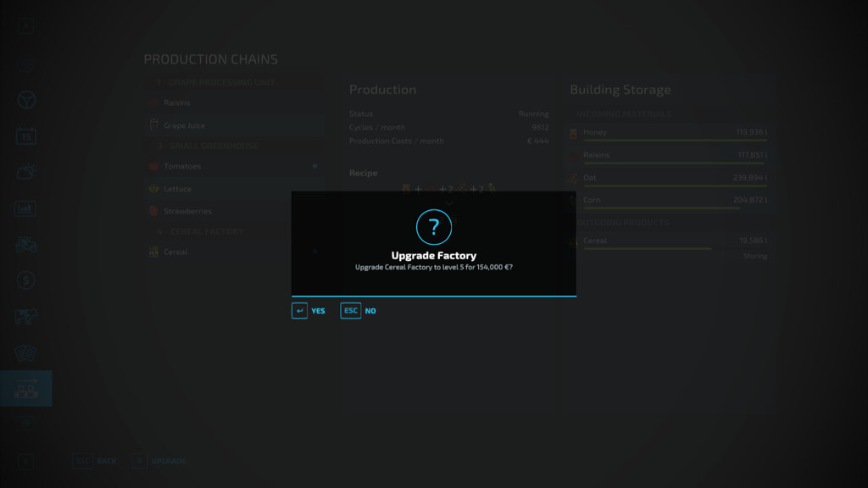Click the Honey storage fill bar

pos(674,141)
